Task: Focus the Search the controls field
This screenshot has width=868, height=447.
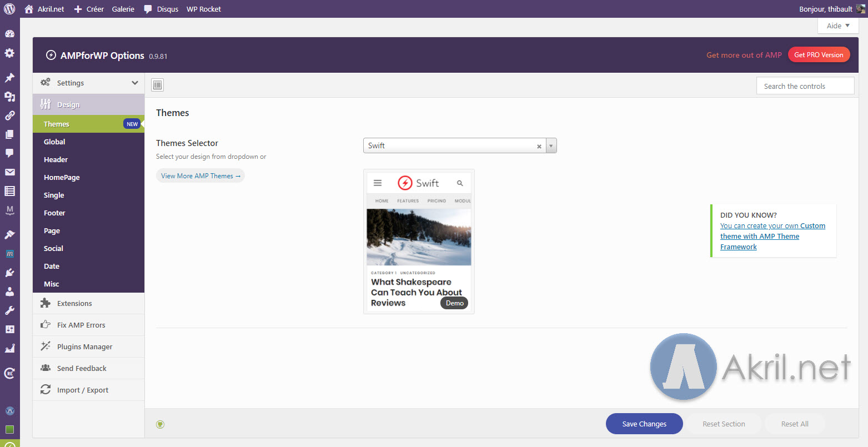Action: 805,86
